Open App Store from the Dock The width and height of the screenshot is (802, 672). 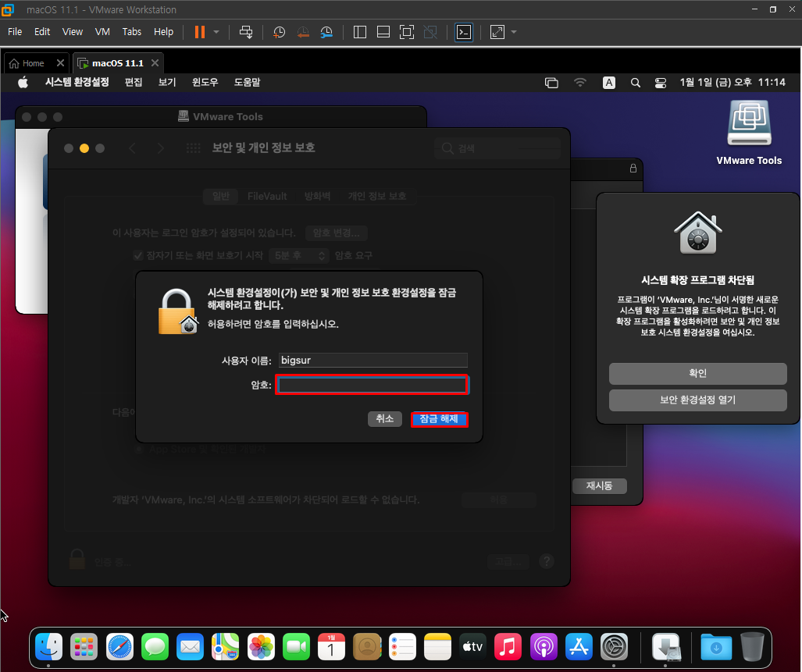579,646
